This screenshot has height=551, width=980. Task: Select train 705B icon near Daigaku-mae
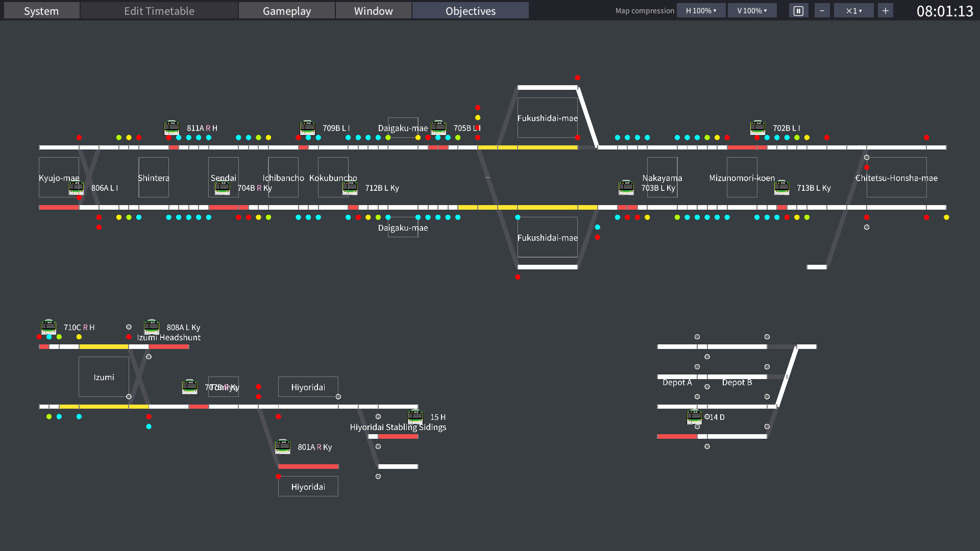pyautogui.click(x=438, y=128)
